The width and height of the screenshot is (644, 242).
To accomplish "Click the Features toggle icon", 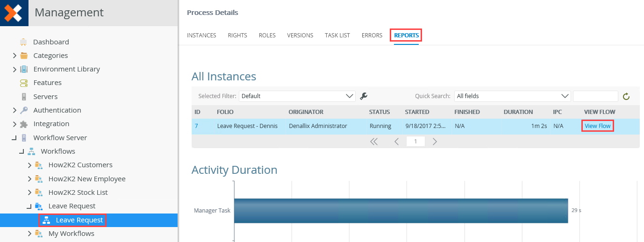I will coord(23,83).
